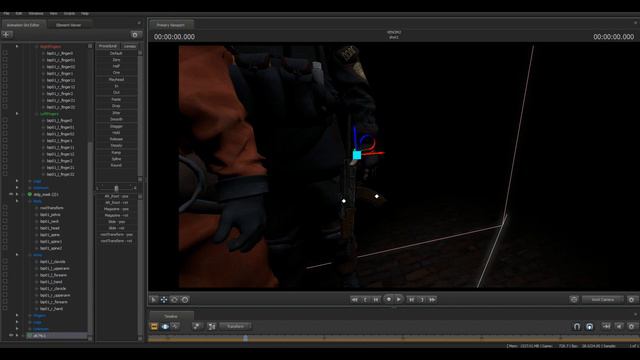Step back one frame
The height and width of the screenshot is (360, 640).
pos(376,300)
